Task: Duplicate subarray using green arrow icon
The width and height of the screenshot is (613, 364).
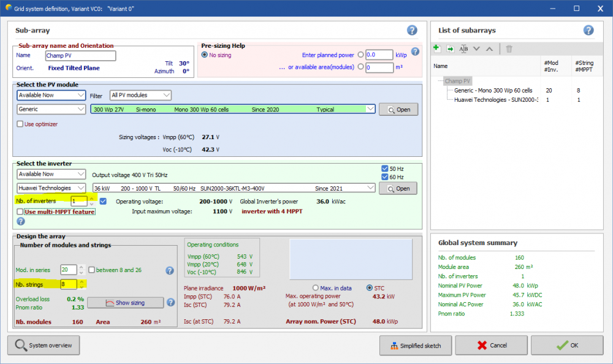Action: click(x=450, y=48)
